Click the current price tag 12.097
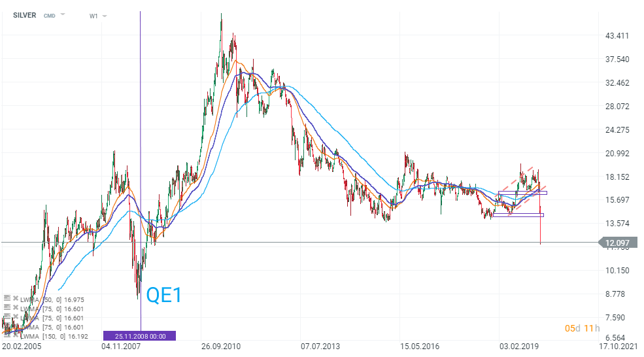644x357 pixels. tap(619, 243)
